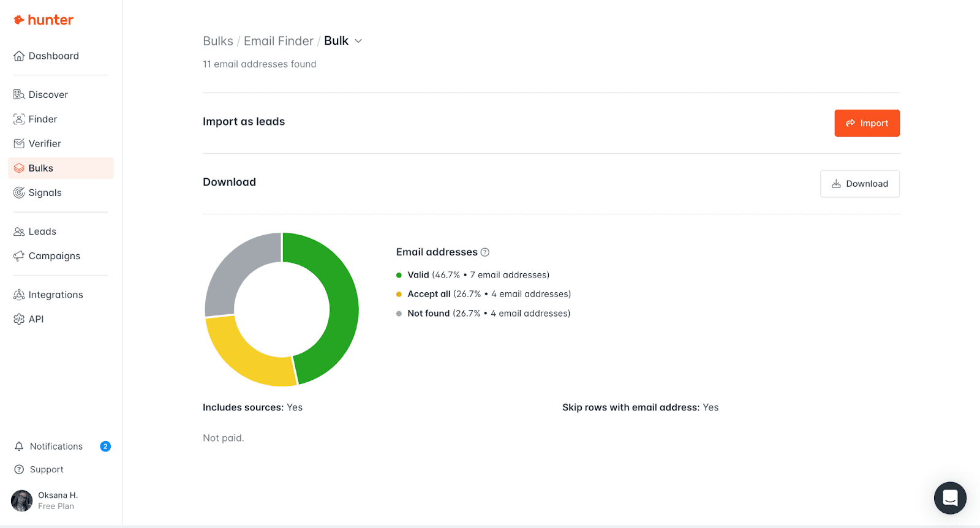
Task: Open Notifications with 2 badge
Action: pos(56,447)
